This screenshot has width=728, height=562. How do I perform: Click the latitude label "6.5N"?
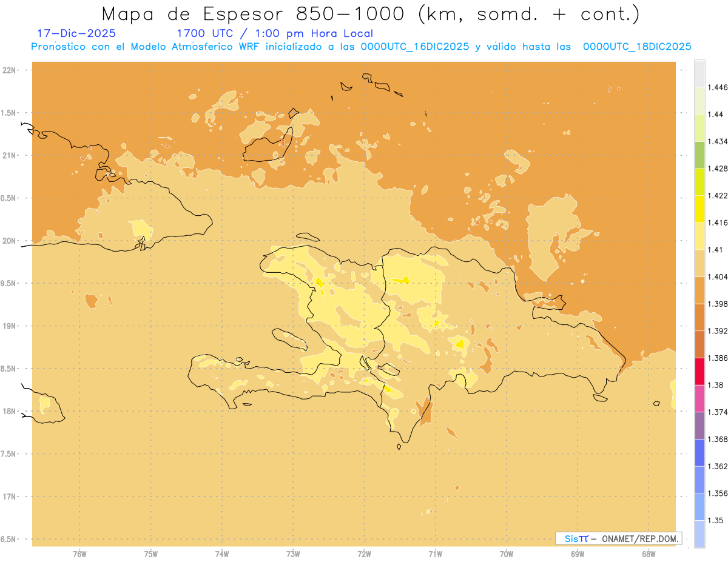[9, 540]
